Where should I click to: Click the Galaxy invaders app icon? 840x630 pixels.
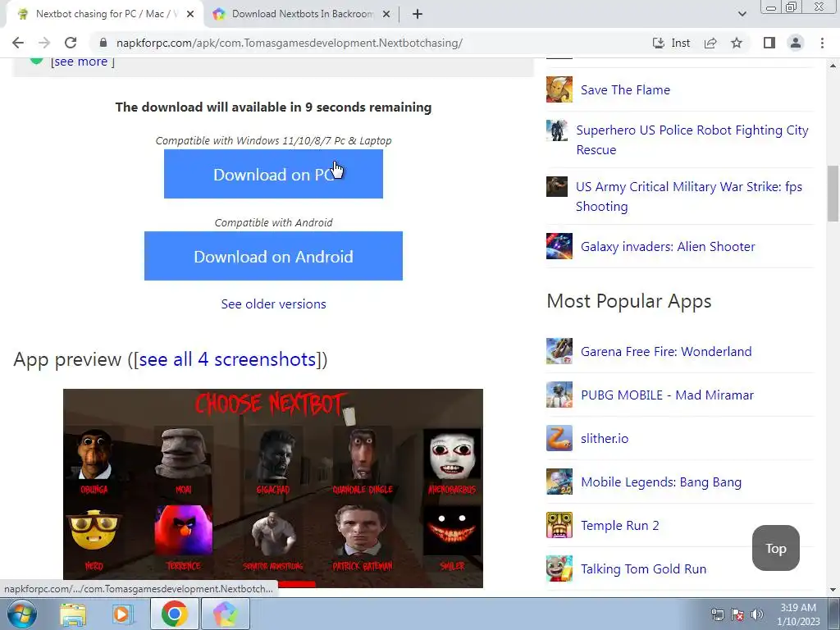point(559,246)
